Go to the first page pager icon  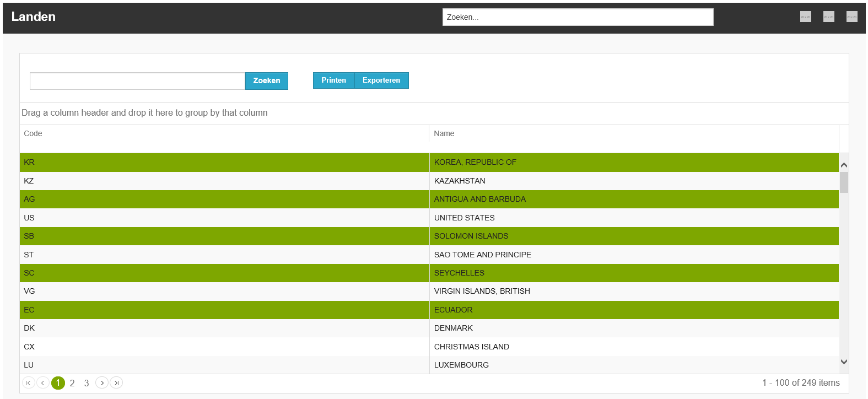click(x=29, y=382)
